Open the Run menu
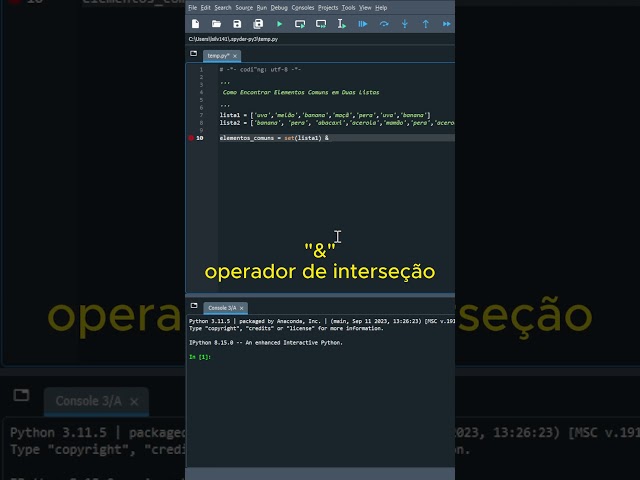640x480 pixels. coord(262,8)
